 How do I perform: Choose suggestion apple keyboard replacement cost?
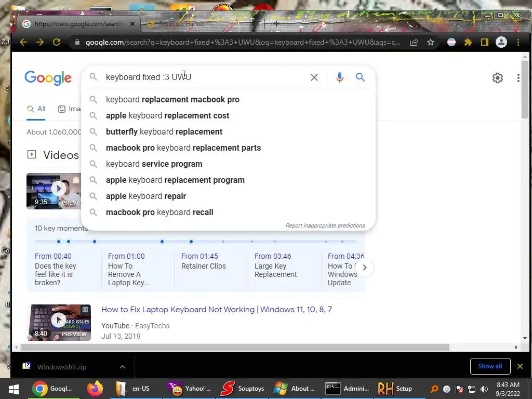(228, 116)
